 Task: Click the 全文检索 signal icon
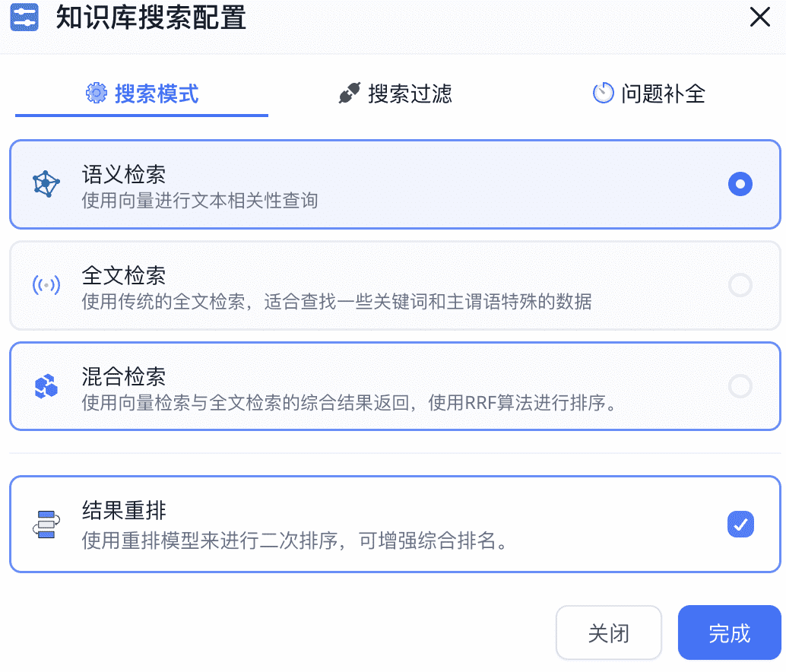(x=46, y=285)
